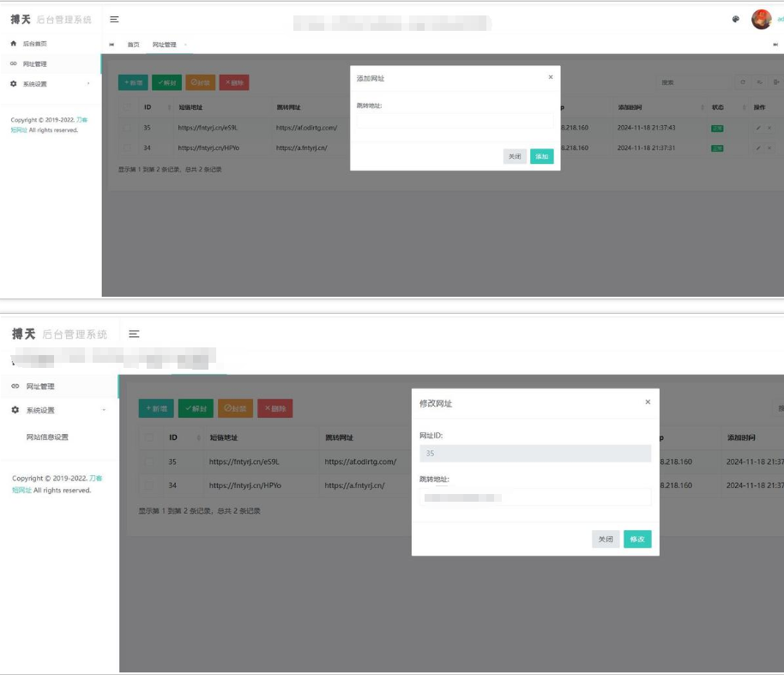Open the theme color palette picker
784x675 pixels.
736,20
